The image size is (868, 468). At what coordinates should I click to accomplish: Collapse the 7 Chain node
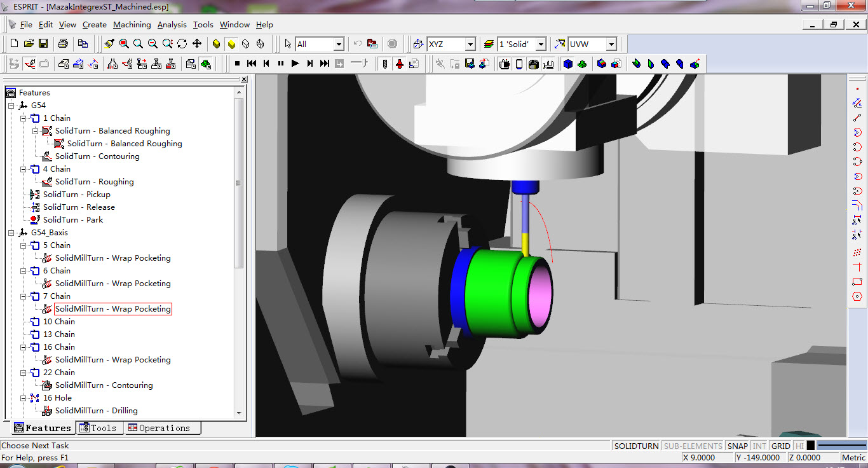[24, 296]
